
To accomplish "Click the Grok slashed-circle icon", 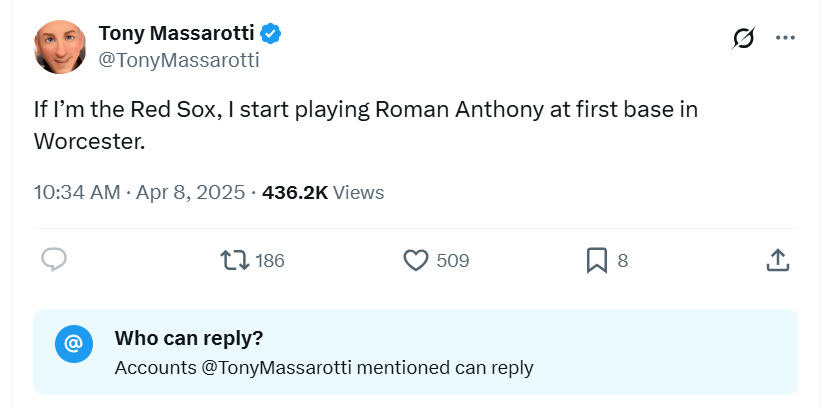I will tap(743, 38).
